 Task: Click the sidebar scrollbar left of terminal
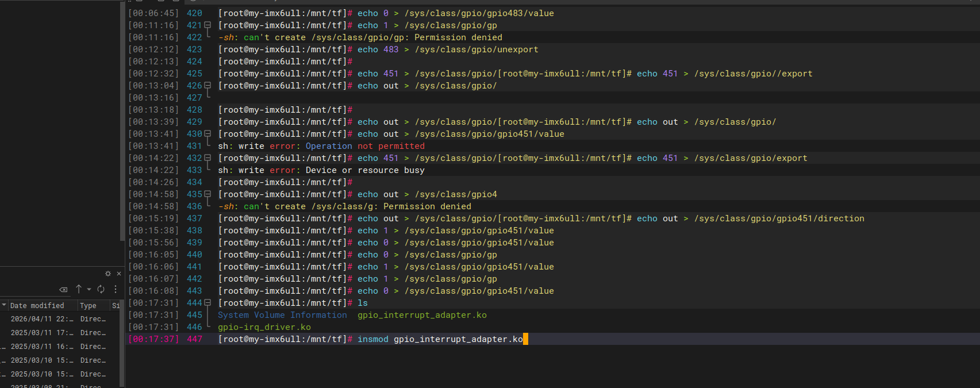121,122
